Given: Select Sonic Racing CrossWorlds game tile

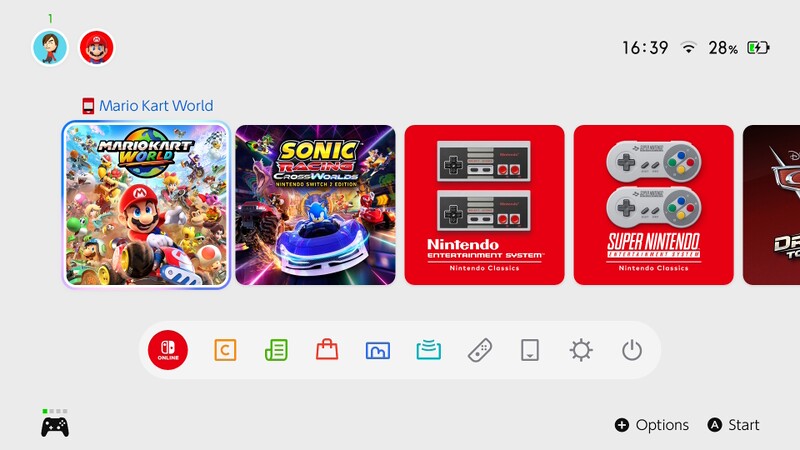Looking at the screenshot, I should [315, 205].
